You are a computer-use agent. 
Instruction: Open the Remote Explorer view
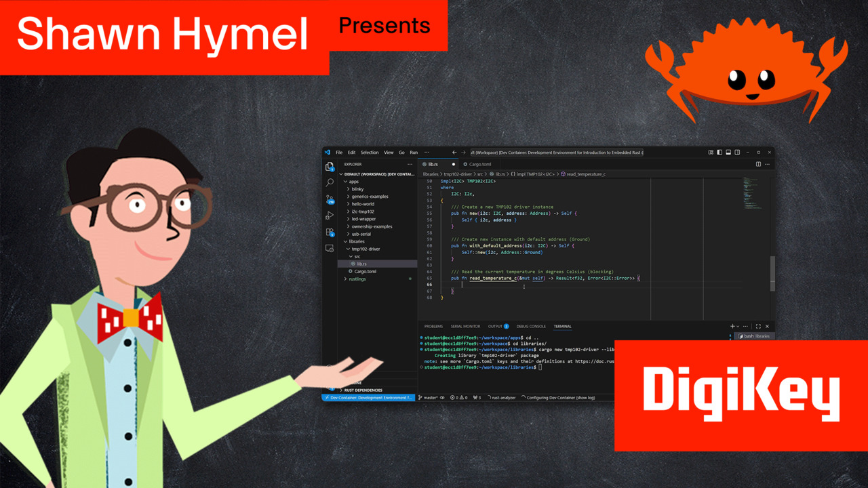(x=329, y=248)
